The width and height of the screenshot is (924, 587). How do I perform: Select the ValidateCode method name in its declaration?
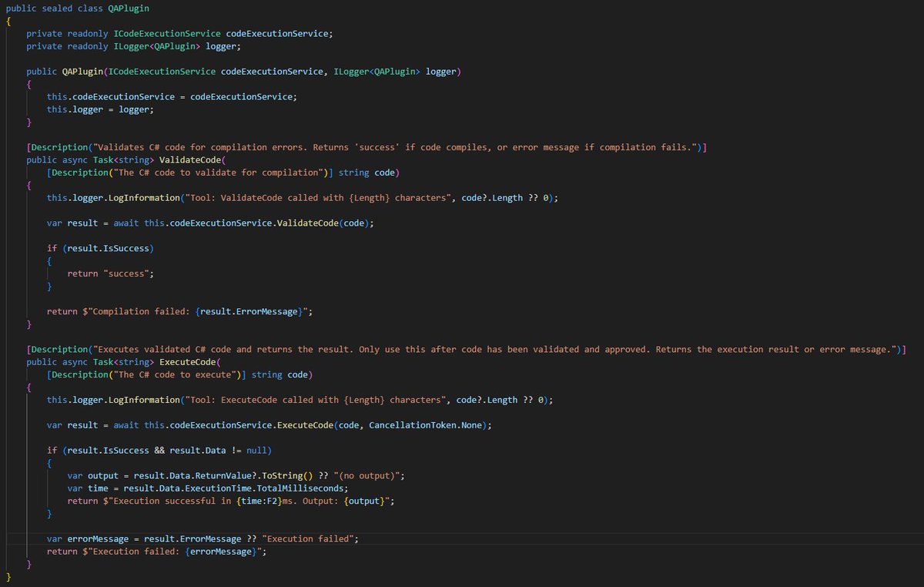[189, 159]
